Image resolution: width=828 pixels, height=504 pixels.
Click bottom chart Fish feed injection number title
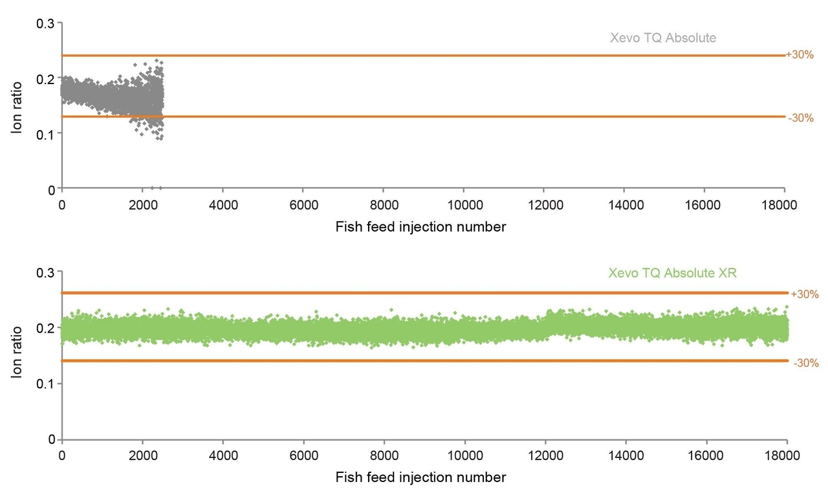[x=420, y=477]
